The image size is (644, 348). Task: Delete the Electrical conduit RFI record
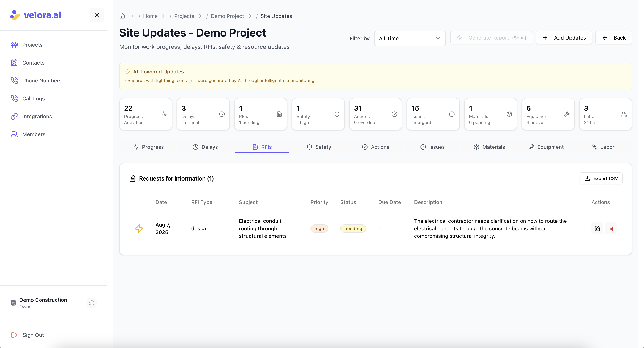tap(611, 228)
